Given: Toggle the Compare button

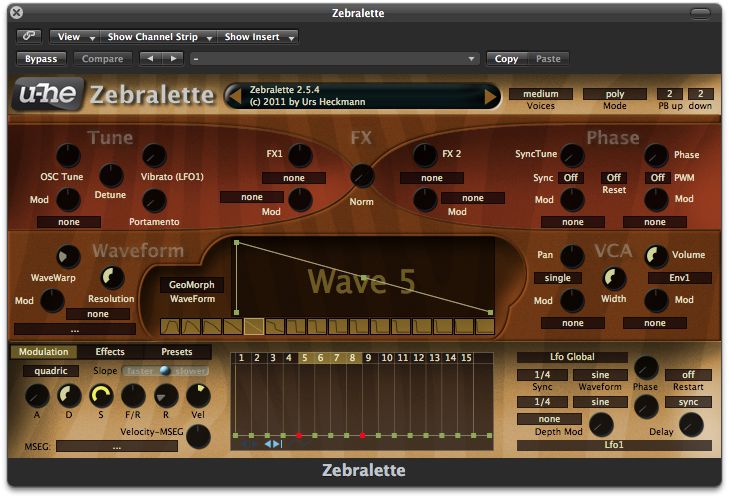Looking at the screenshot, I should coord(102,59).
